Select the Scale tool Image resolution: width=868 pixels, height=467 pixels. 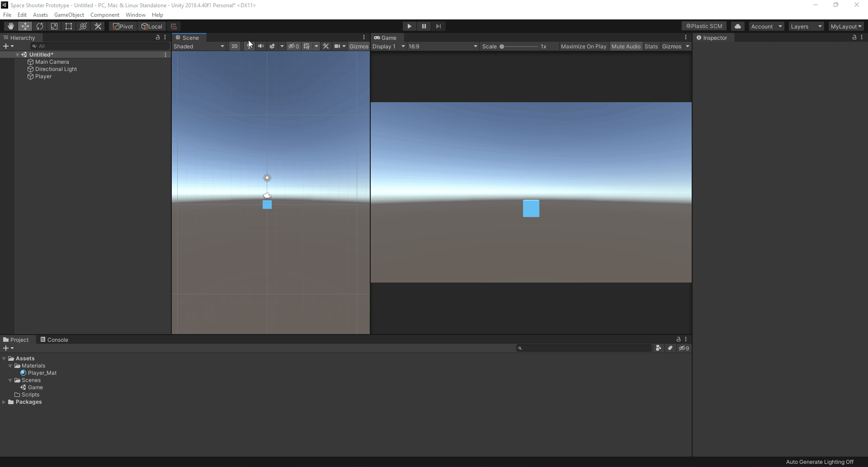click(x=54, y=26)
